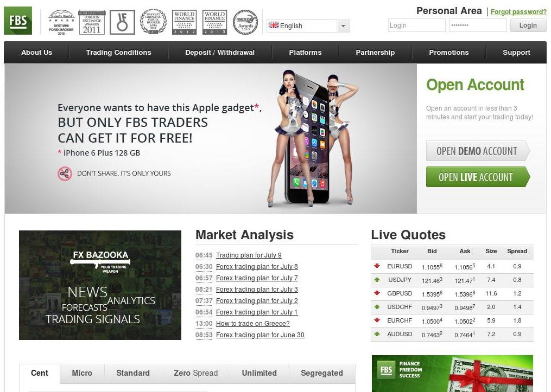Open Forex trading plan for June 30
This screenshot has height=392, width=551.
point(260,335)
